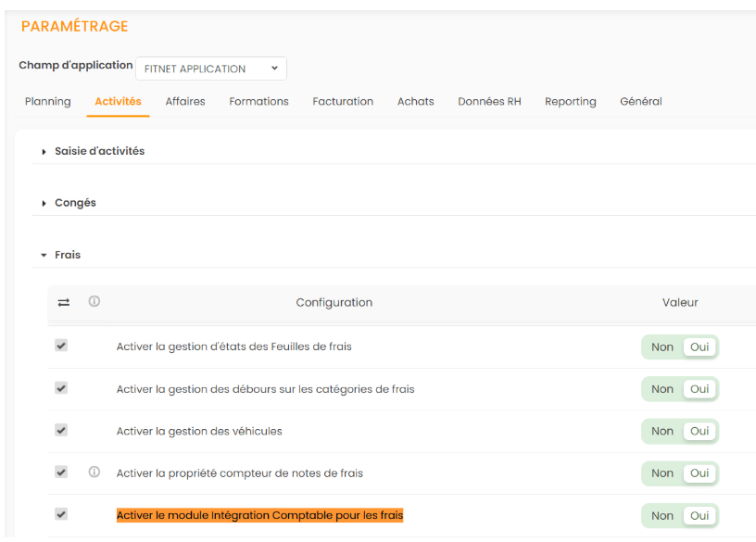
Task: Click the Configuration column header
Action: (x=334, y=303)
